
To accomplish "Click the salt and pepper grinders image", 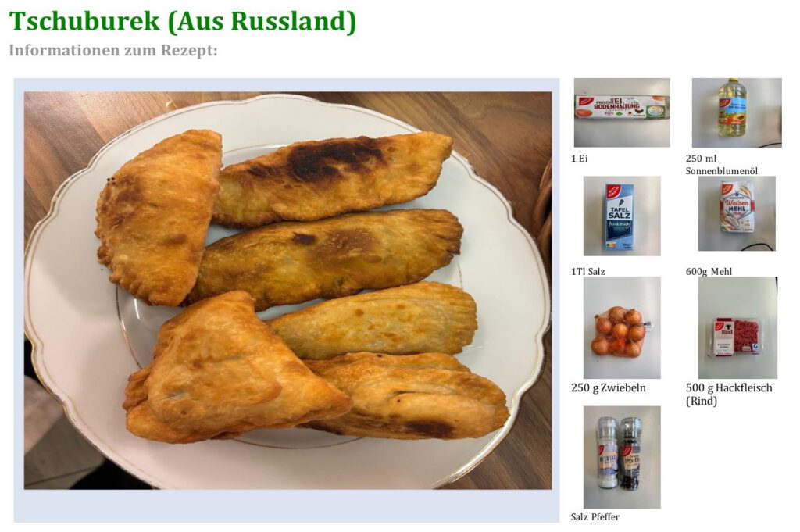I will point(622,457).
